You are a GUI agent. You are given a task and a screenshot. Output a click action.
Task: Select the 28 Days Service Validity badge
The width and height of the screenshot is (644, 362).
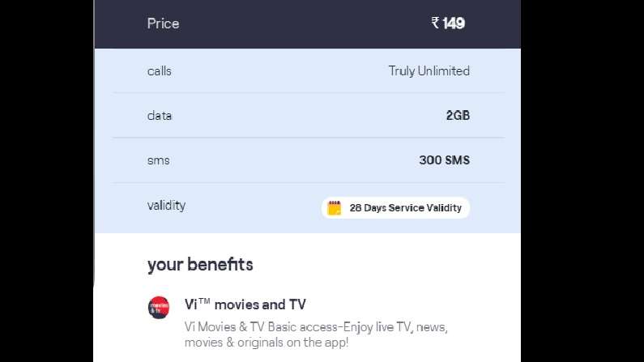[395, 207]
